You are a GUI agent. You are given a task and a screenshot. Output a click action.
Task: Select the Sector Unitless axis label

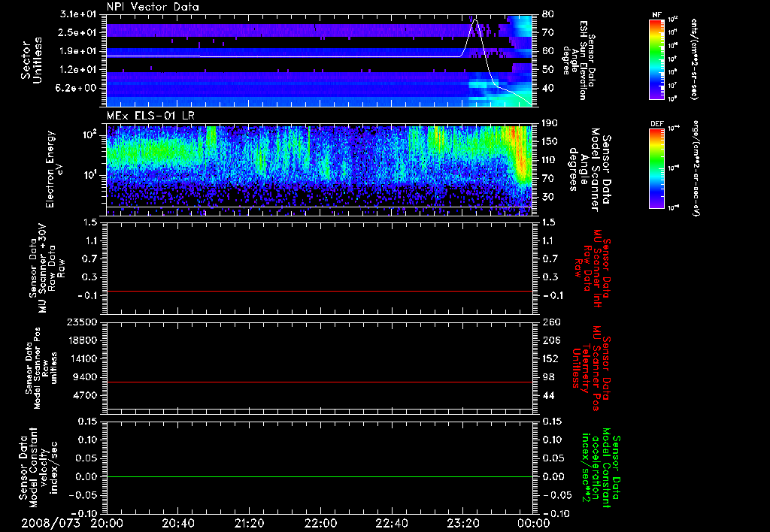(30, 60)
